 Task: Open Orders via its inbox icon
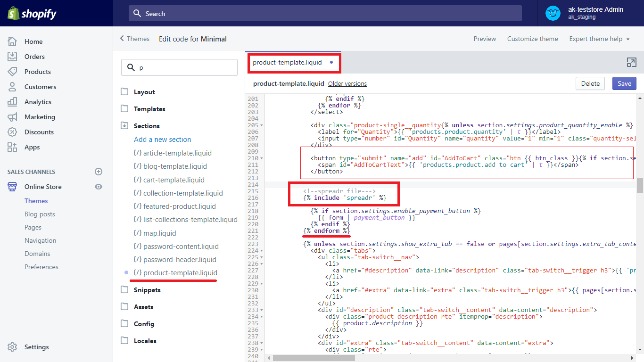point(12,57)
